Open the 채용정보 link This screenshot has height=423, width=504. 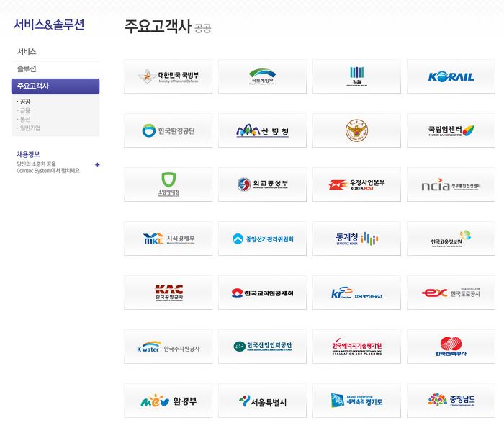coord(28,154)
